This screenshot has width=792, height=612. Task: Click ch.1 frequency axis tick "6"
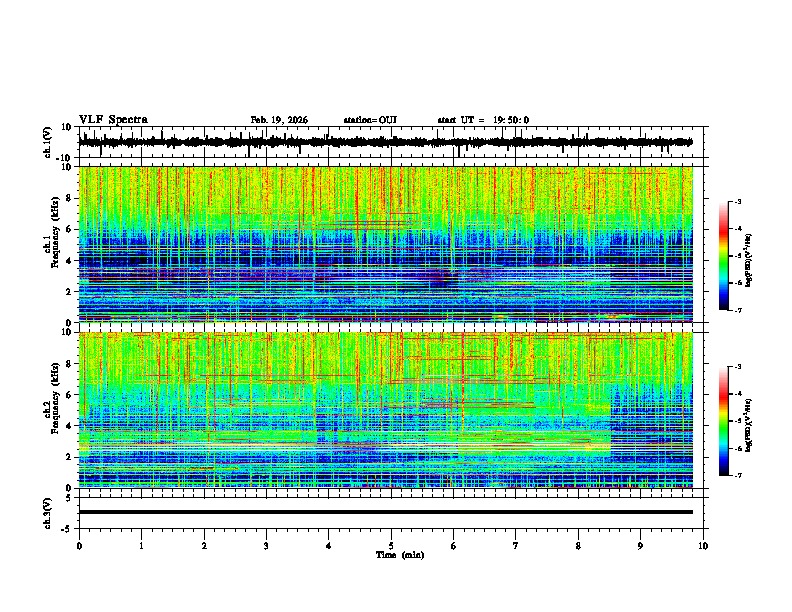(x=70, y=230)
